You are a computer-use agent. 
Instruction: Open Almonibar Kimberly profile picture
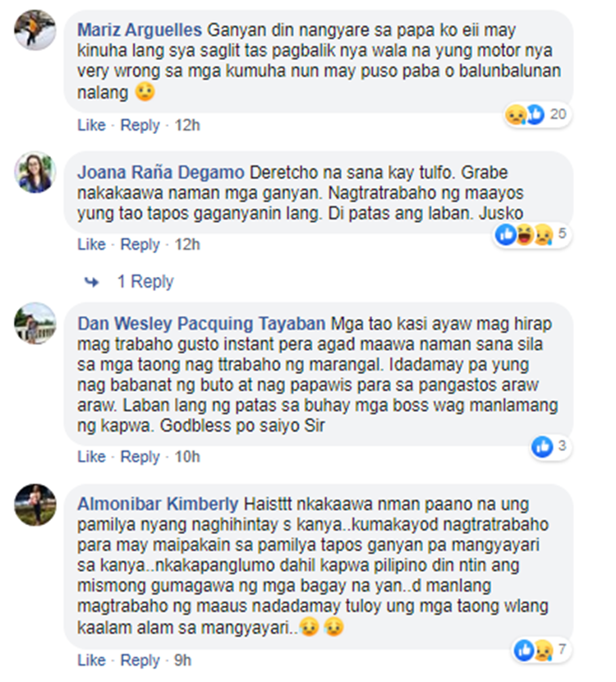click(x=35, y=505)
